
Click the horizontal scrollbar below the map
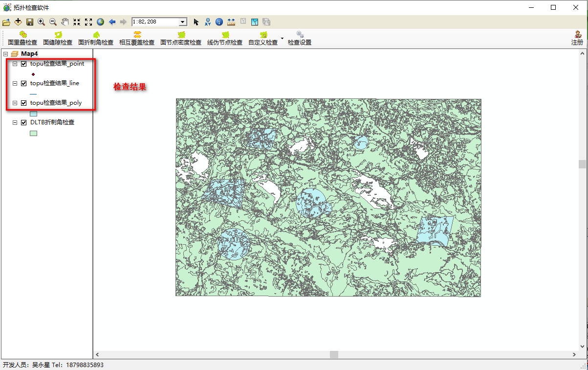(334, 354)
